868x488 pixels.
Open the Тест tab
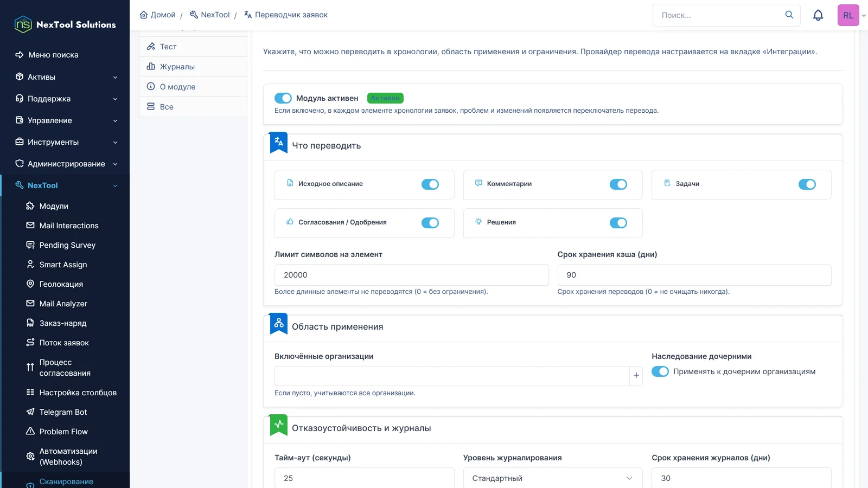coord(193,47)
